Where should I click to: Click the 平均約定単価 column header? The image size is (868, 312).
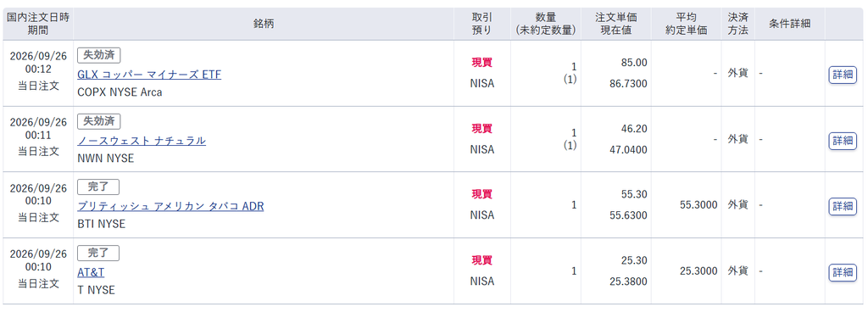[x=687, y=24]
